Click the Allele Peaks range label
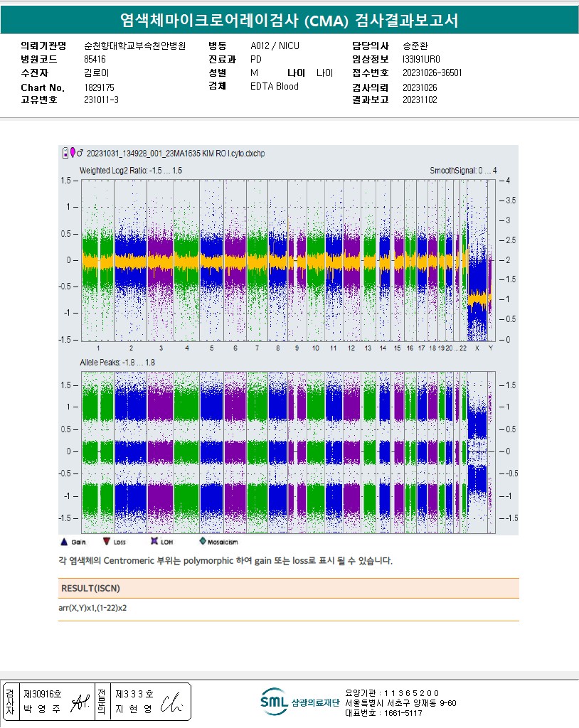579x728 pixels. [x=117, y=363]
